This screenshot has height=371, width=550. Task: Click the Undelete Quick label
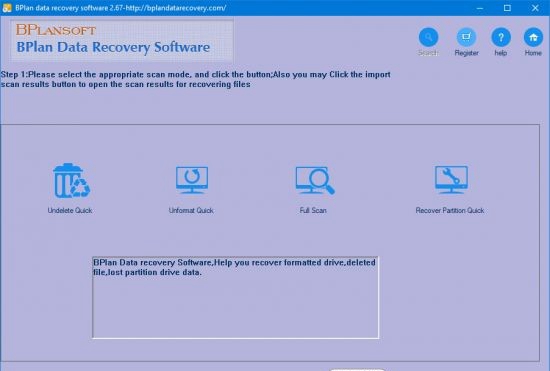coord(70,210)
